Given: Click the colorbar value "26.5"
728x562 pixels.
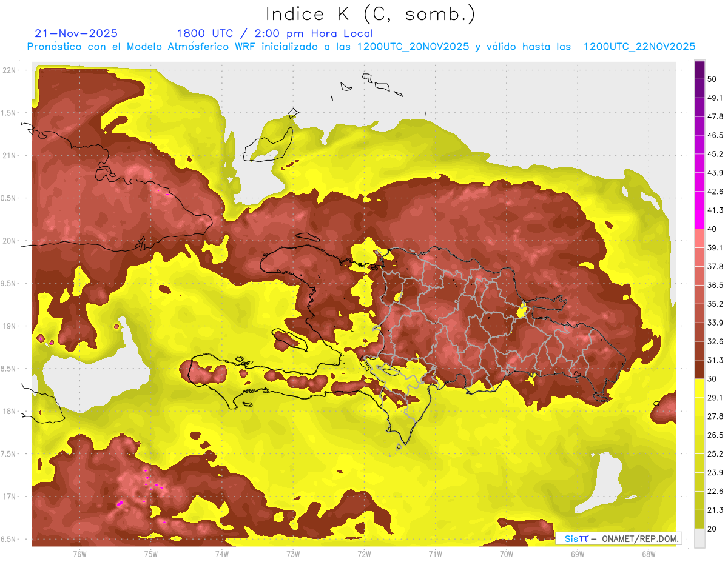Looking at the screenshot, I should point(715,435).
